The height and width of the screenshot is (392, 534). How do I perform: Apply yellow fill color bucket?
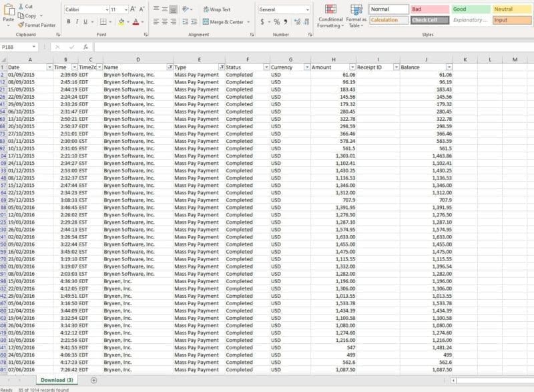pyautogui.click(x=121, y=22)
